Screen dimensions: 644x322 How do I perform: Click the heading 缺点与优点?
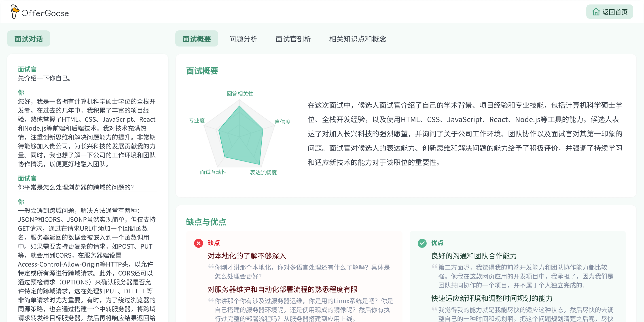(206, 222)
